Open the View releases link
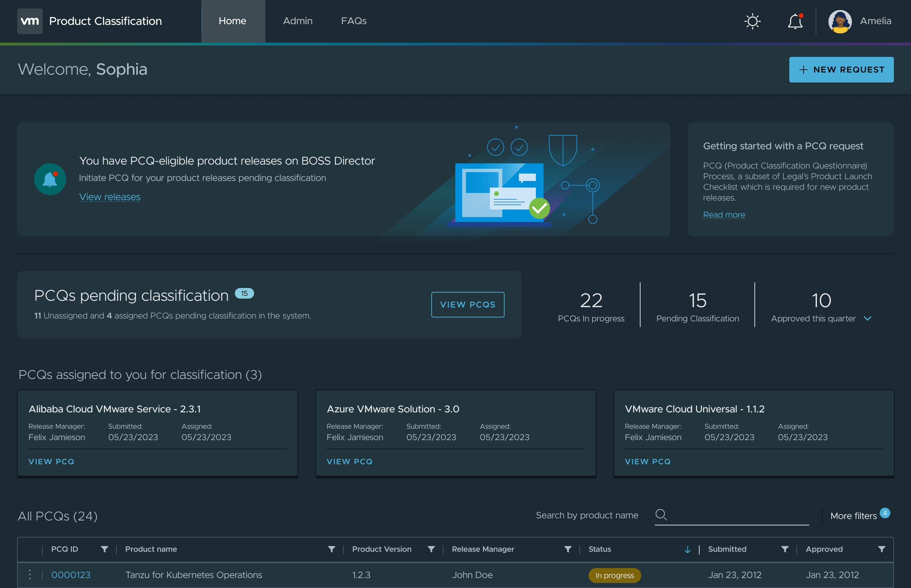Viewport: 911px width, 588px height. click(x=110, y=197)
